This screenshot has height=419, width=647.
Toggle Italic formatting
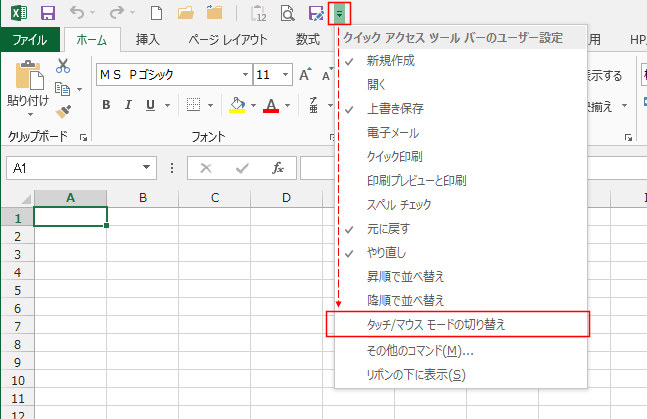(128, 105)
